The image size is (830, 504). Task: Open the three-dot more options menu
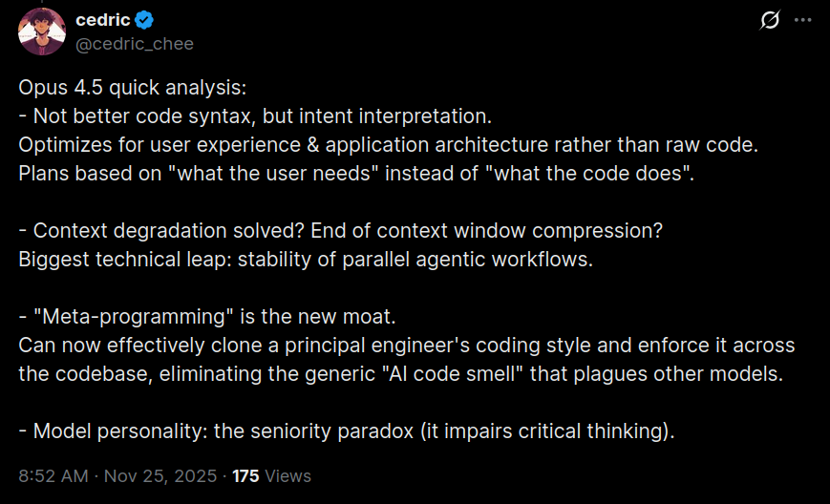coord(802,21)
